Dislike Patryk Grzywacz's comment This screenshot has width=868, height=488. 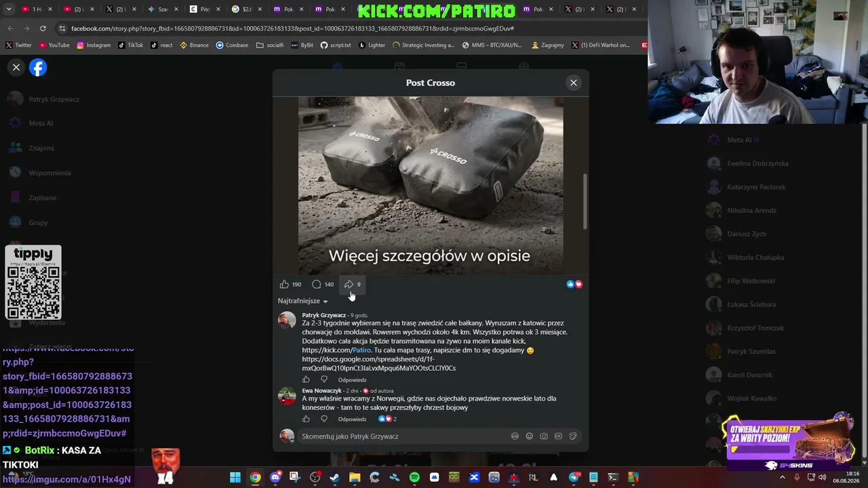323,380
